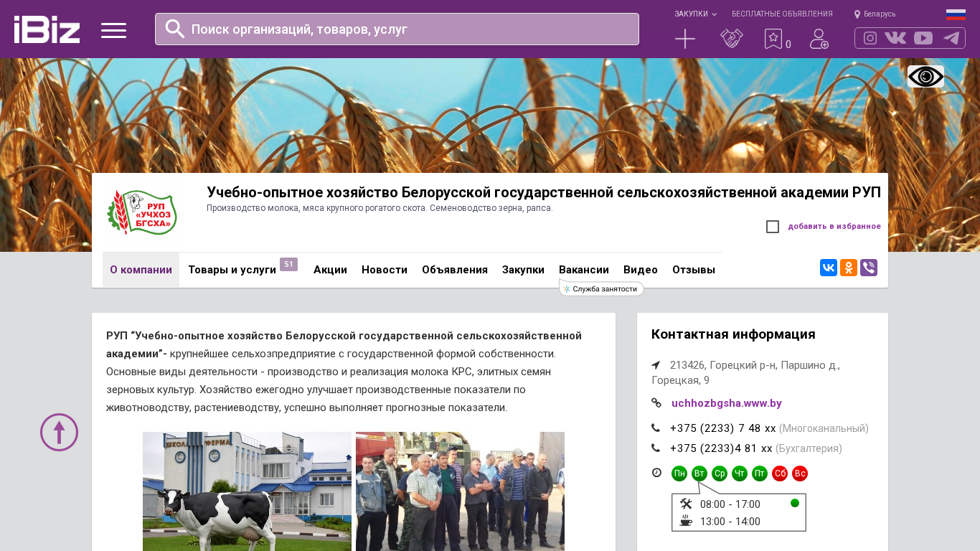Image resolution: width=980 pixels, height=551 pixels.
Task: Click the scroll-to-top arrow circle
Action: 59,432
